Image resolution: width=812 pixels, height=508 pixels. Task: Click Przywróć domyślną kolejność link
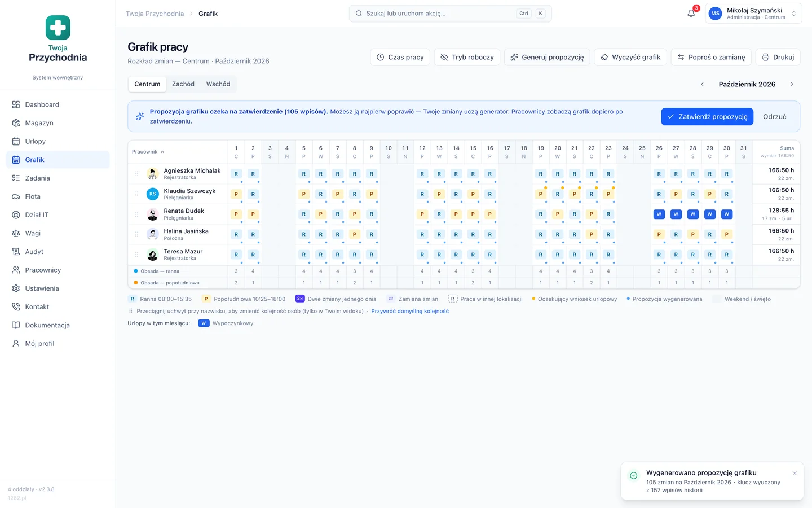(x=410, y=311)
